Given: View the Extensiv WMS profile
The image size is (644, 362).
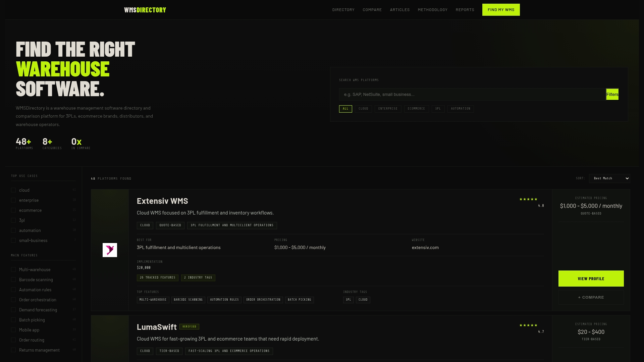Looking at the screenshot, I should [591, 279].
